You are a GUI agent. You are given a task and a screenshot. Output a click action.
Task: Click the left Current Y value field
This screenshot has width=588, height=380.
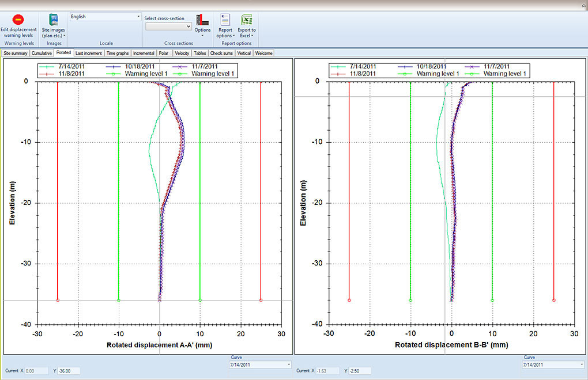(69, 371)
